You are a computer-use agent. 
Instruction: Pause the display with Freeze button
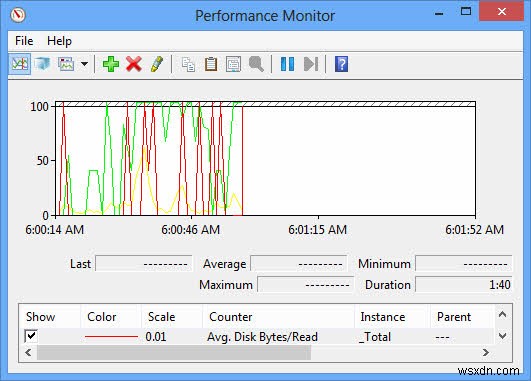[x=288, y=64]
